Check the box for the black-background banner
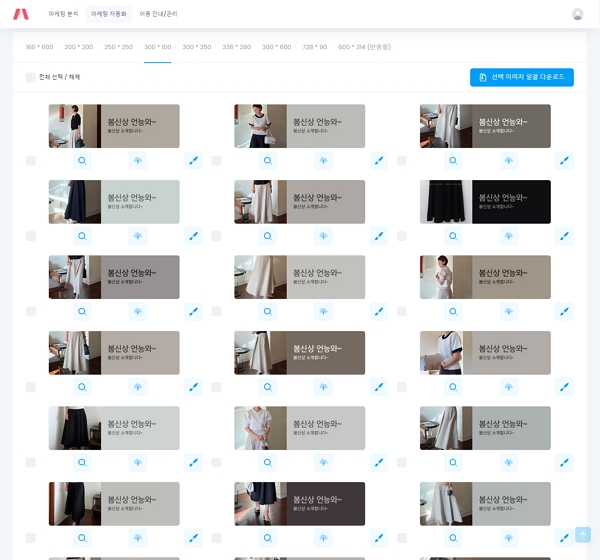 (402, 236)
